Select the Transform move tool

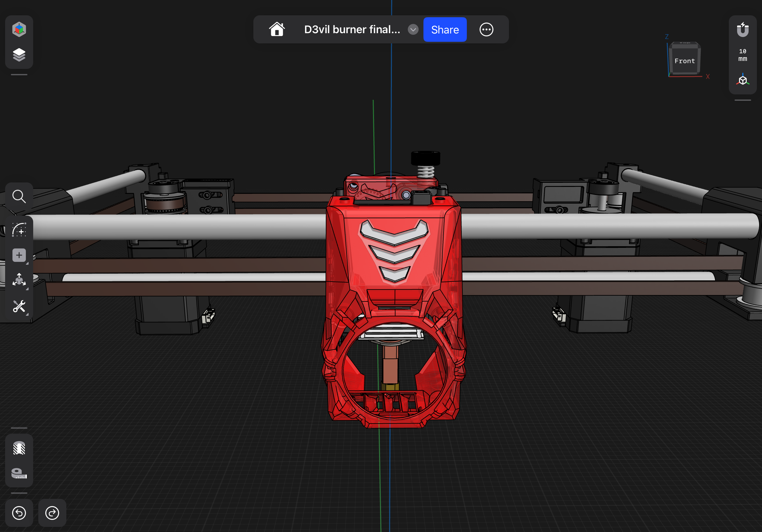20,280
